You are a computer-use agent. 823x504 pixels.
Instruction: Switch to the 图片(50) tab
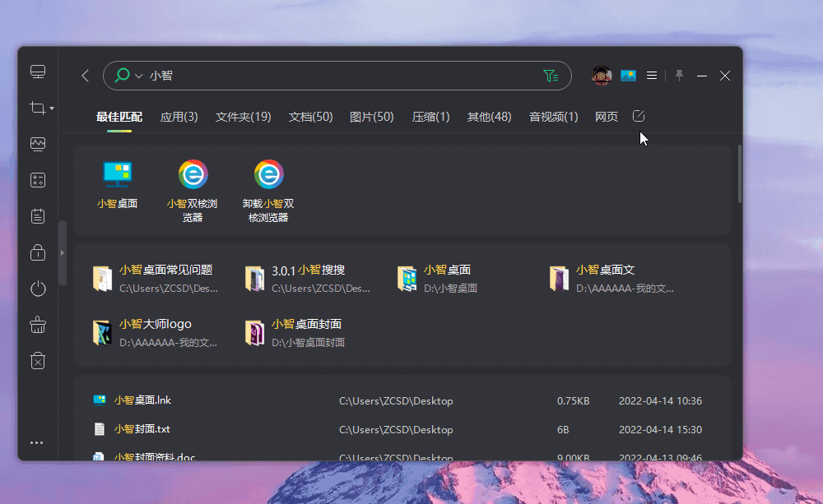coord(370,116)
